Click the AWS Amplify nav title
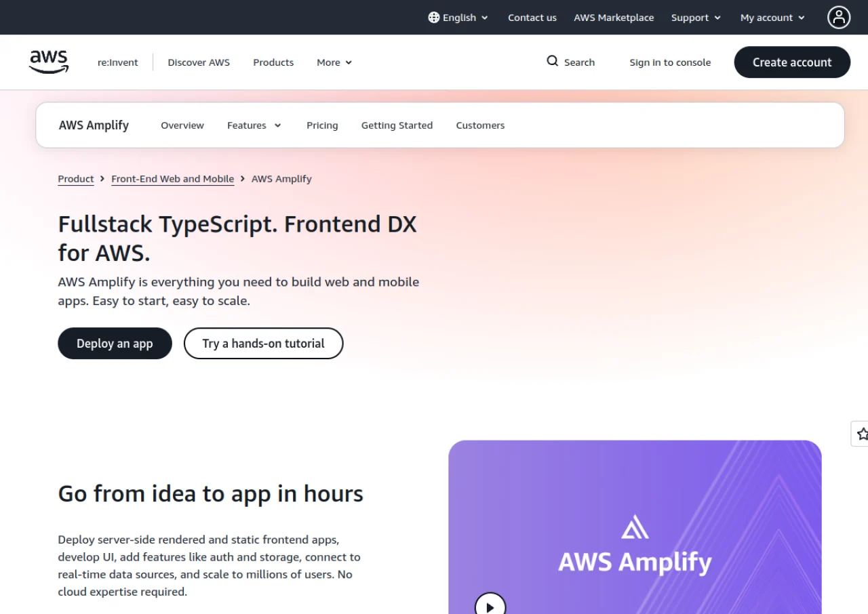The width and height of the screenshot is (868, 614). coord(94,125)
